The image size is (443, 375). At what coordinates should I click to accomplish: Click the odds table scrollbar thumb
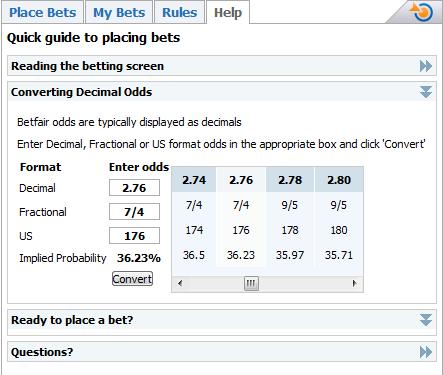pos(251,284)
